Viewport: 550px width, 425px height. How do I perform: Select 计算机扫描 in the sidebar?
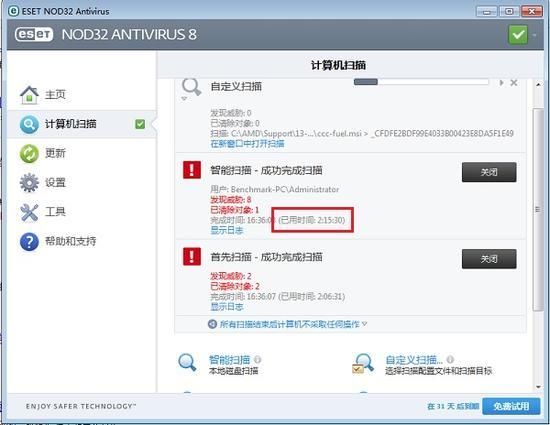[x=71, y=124]
